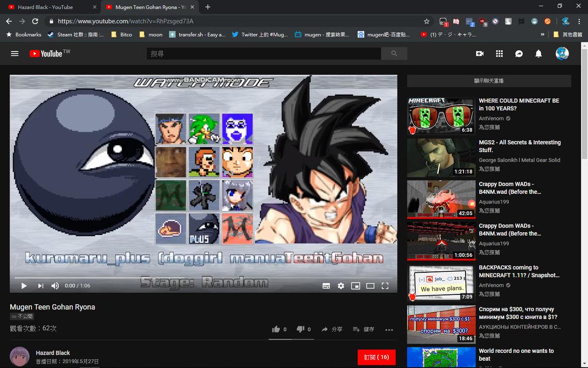Select the Mugen Teen Gohan Ryona tab

coord(150,7)
